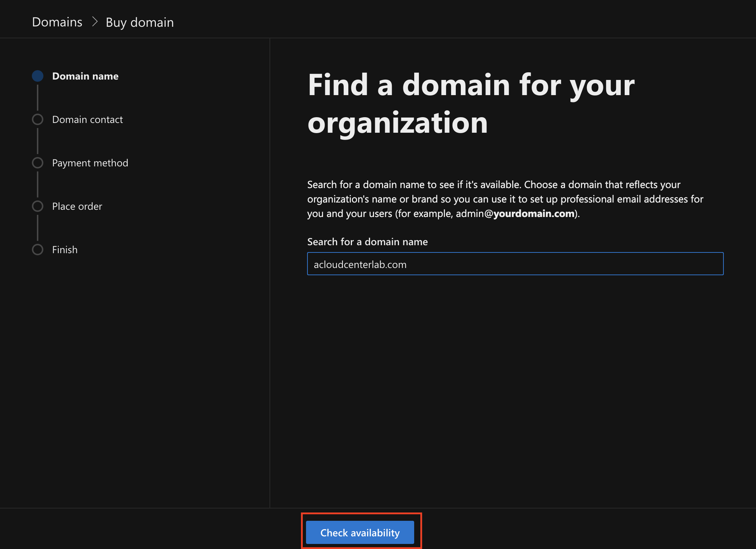Go to Domain name step label
Image resolution: width=756 pixels, height=549 pixels.
click(x=85, y=76)
